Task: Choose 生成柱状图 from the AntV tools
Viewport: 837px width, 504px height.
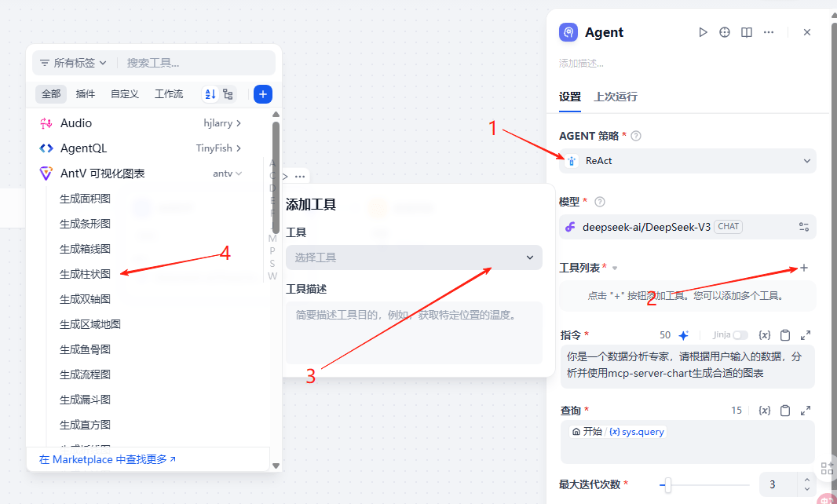Action: pos(86,274)
